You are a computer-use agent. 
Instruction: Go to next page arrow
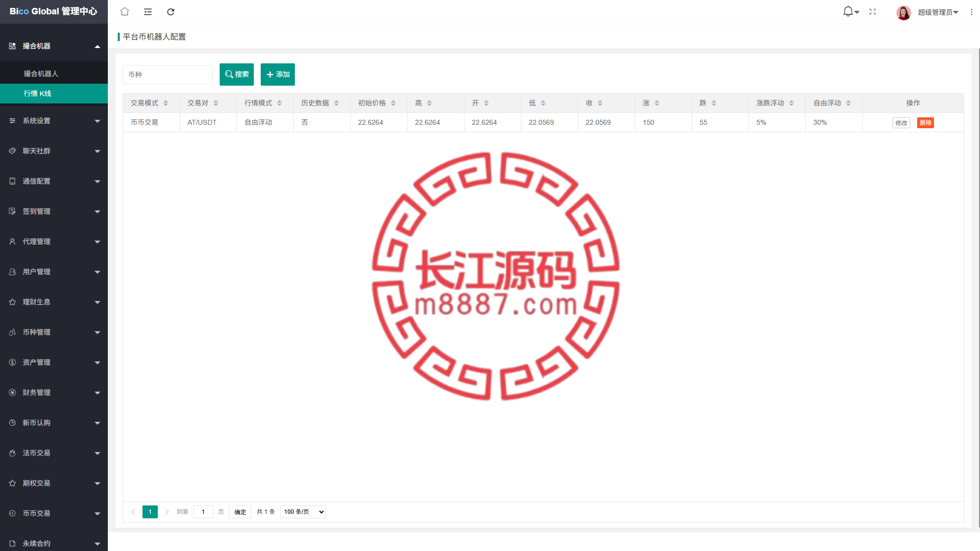tap(167, 512)
